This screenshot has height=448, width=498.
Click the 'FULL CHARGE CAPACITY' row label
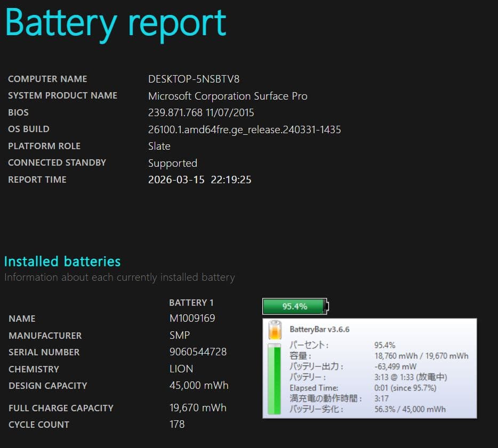tap(61, 408)
